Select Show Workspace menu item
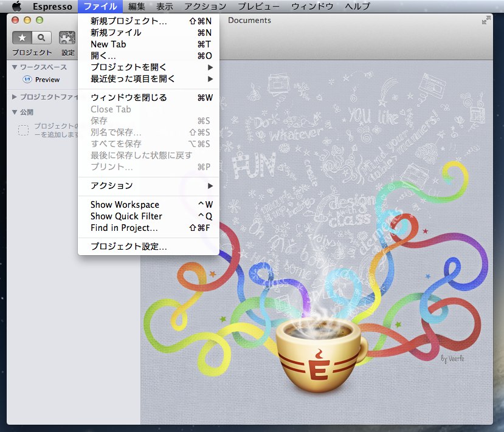Viewport: 504px width, 432px height. click(x=148, y=205)
